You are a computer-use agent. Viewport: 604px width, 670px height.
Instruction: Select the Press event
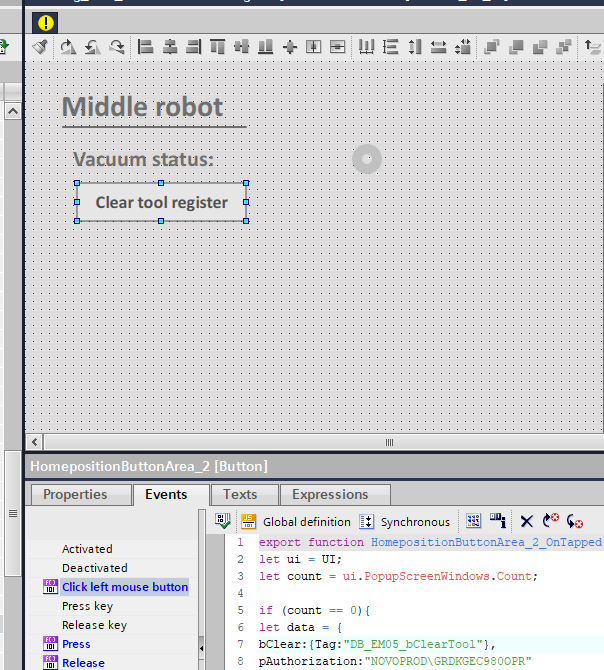coord(76,644)
